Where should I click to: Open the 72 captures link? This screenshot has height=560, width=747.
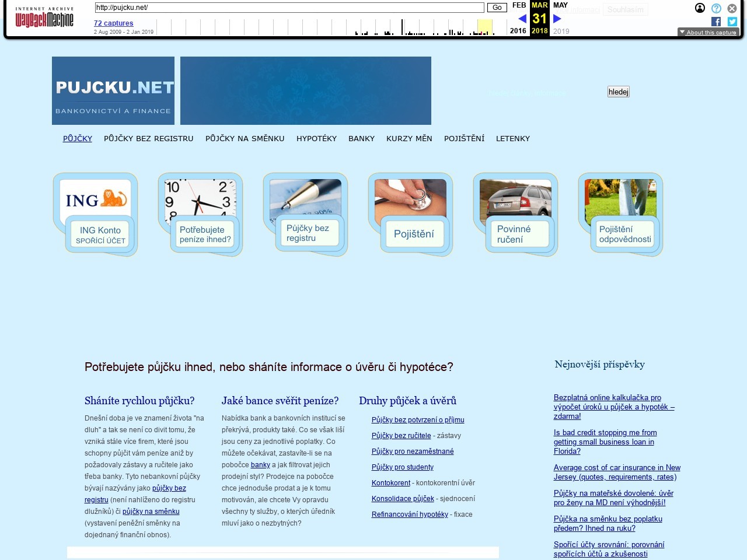(x=113, y=23)
